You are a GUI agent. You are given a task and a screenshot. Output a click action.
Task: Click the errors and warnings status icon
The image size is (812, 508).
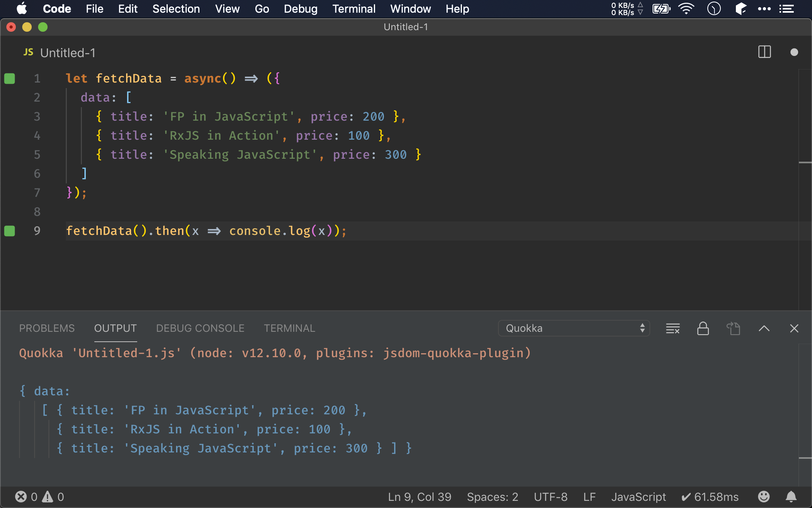point(39,497)
